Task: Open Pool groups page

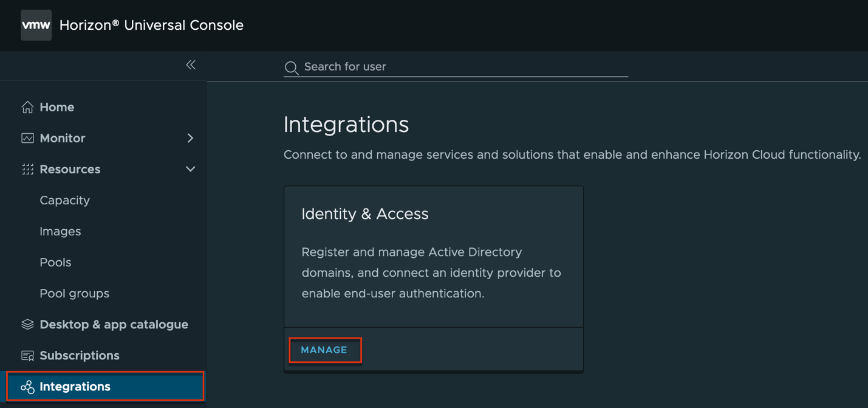Action: click(x=74, y=293)
